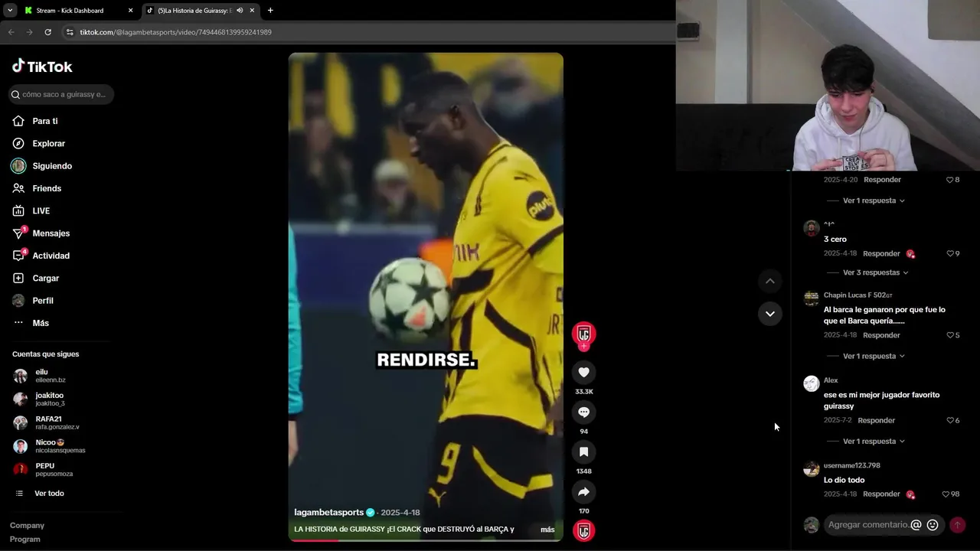
Task: Click the TikTok search box
Action: (61, 94)
